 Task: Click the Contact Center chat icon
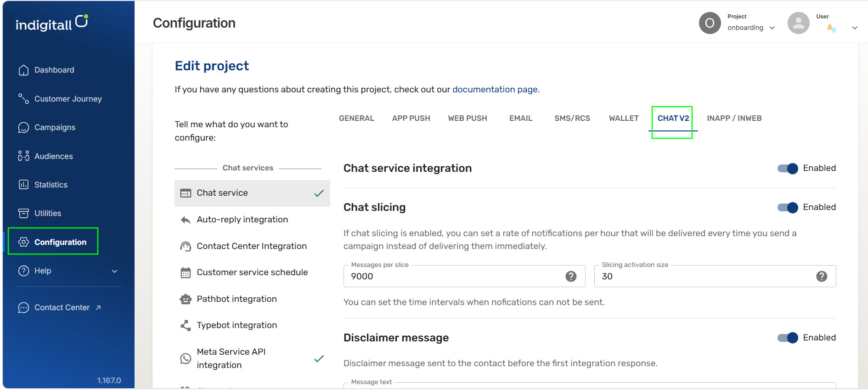(23, 307)
